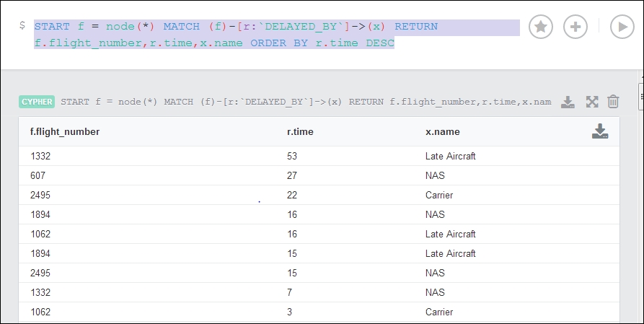Click the plus button next to the query editor

(x=575, y=27)
